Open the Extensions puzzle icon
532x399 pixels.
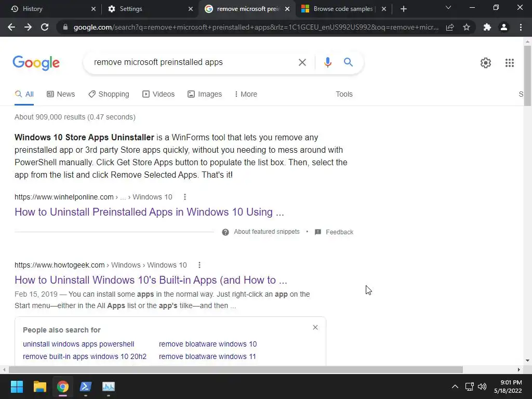tap(487, 27)
